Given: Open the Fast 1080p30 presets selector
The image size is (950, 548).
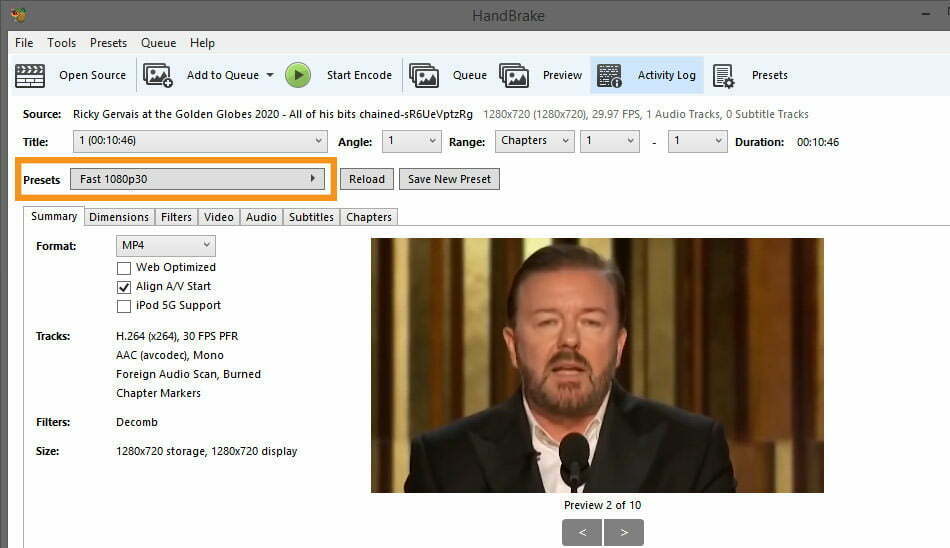Looking at the screenshot, I should pos(198,179).
